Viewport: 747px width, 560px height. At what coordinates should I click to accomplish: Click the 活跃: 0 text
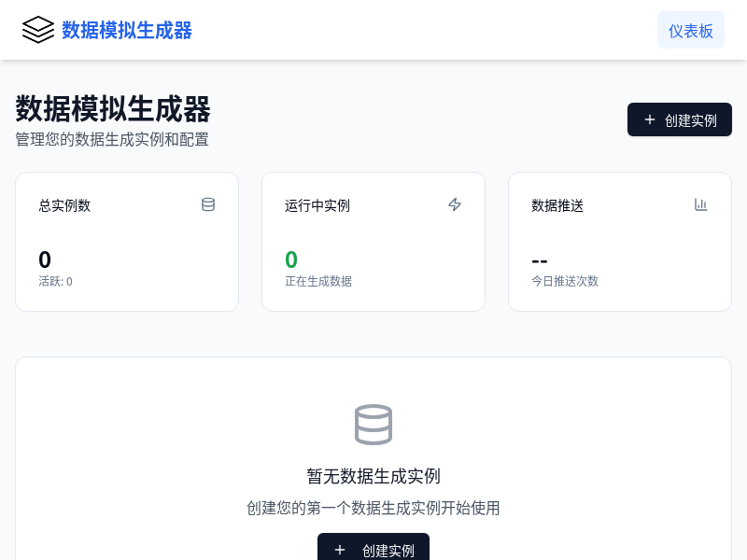pos(55,282)
